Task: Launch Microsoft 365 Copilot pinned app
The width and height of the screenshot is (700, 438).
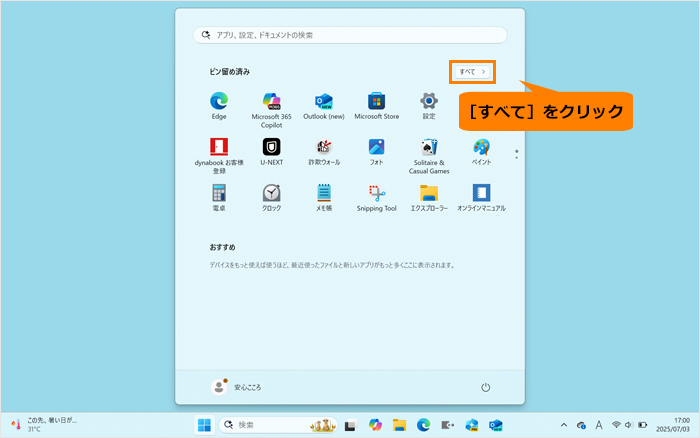Action: 271,110
